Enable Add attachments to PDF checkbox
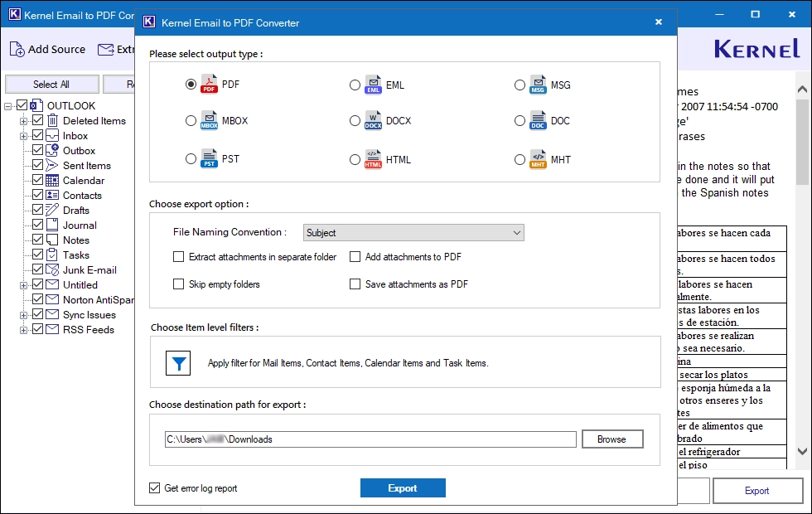Screen dimensions: 812x514 point(355,256)
